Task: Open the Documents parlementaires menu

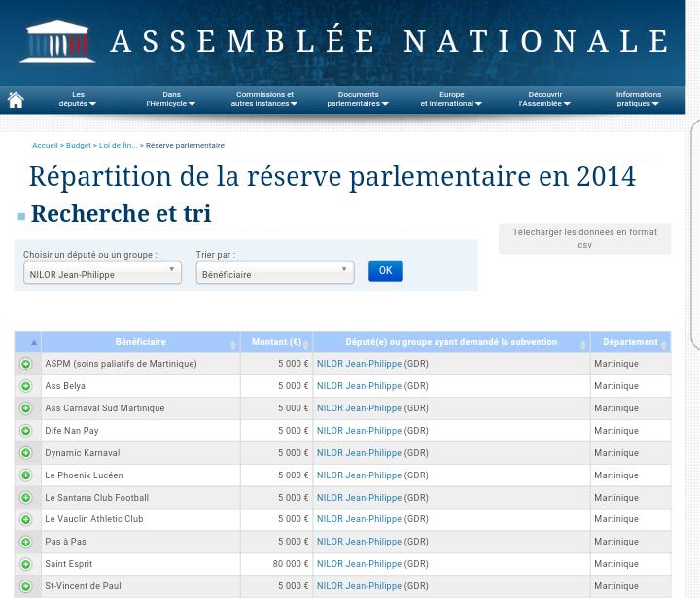Action: [x=358, y=99]
